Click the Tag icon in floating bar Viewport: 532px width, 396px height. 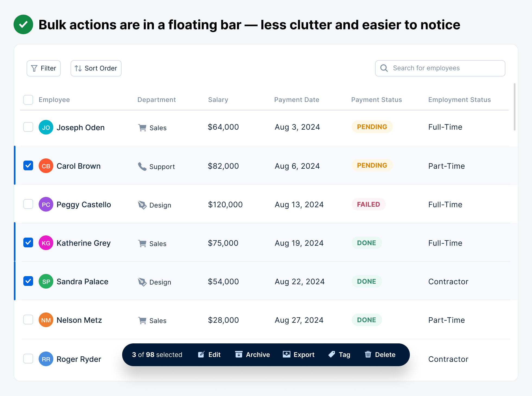click(x=332, y=355)
